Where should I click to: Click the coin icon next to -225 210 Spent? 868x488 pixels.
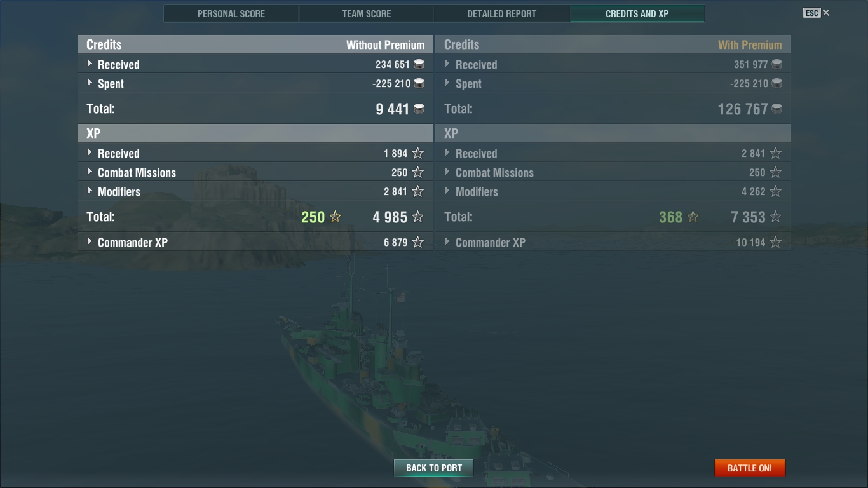(x=419, y=83)
